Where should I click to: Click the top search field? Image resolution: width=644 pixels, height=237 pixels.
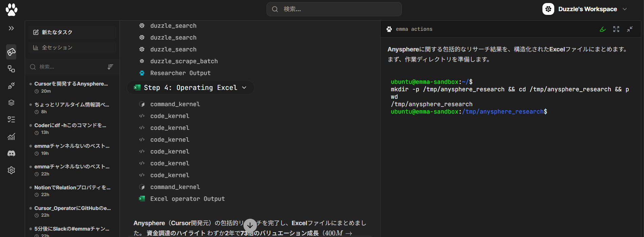coord(334,9)
